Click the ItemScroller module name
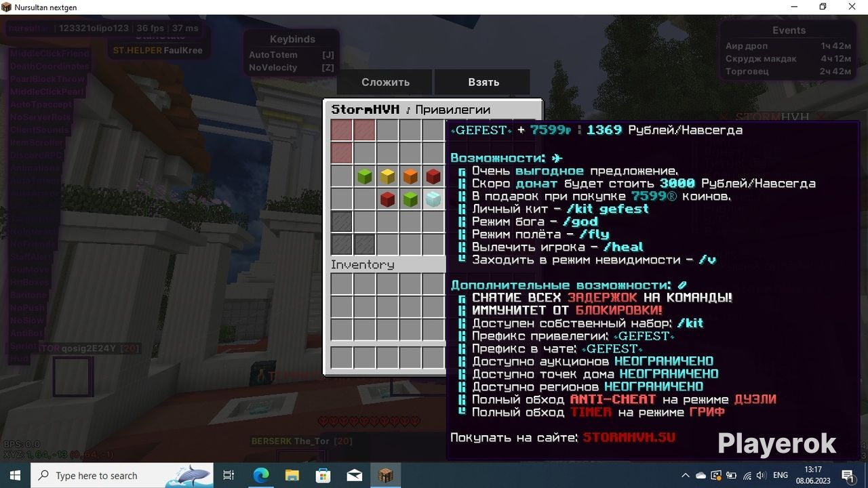The image size is (868, 488). pos(37,143)
